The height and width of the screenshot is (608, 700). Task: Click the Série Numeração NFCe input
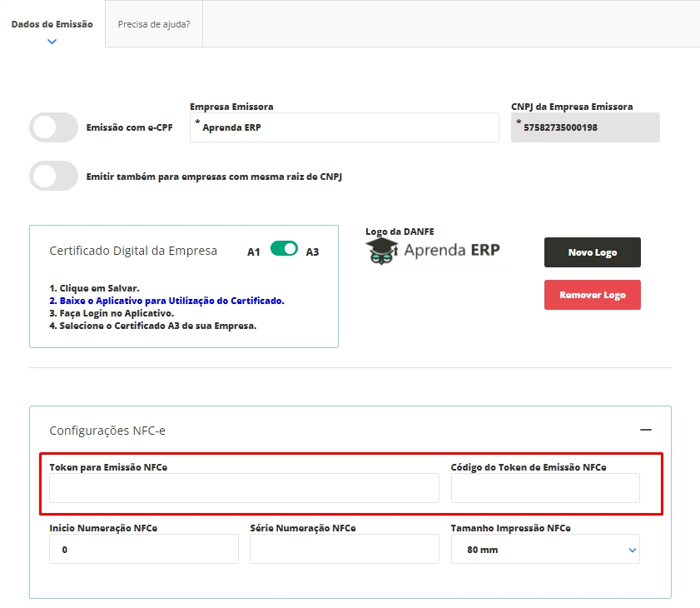[x=344, y=550]
